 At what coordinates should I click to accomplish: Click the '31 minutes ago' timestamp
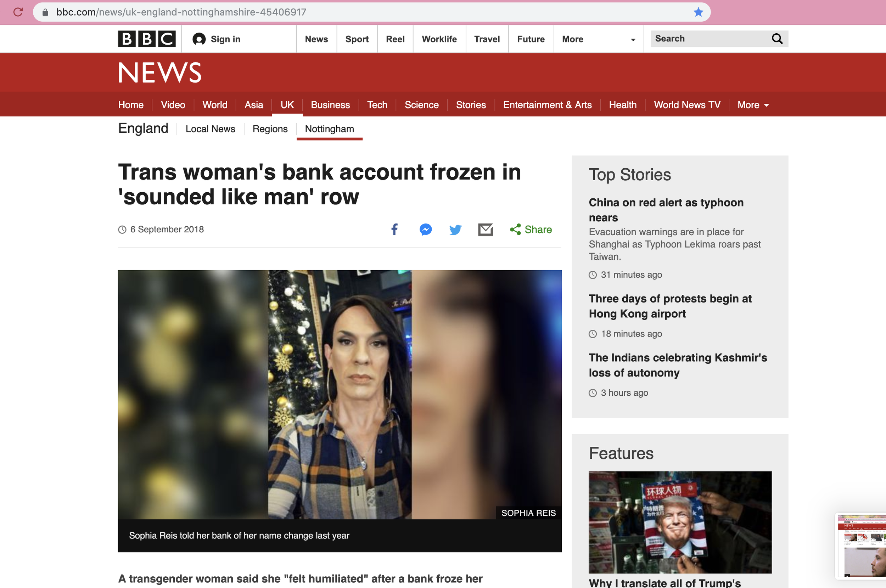pos(631,275)
